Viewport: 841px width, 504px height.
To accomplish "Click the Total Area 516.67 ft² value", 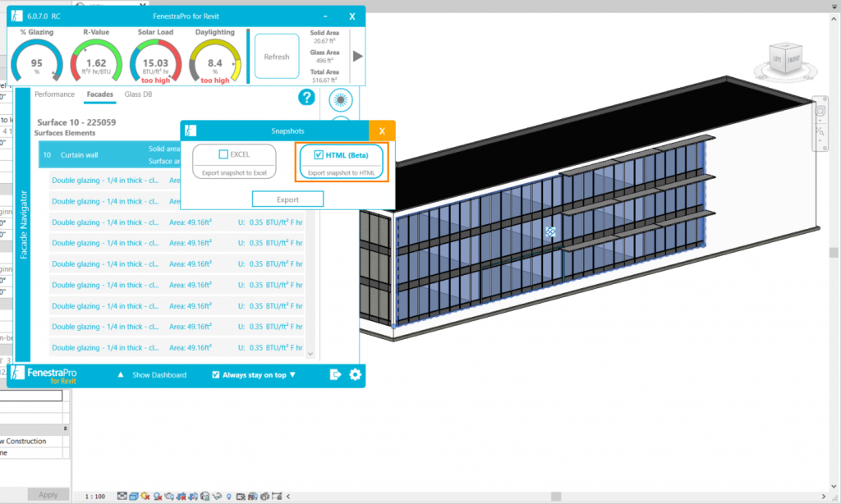I will point(324,80).
